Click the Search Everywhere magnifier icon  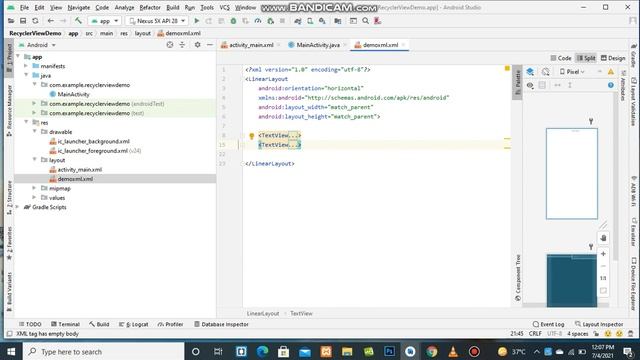pyautogui.click(x=365, y=21)
